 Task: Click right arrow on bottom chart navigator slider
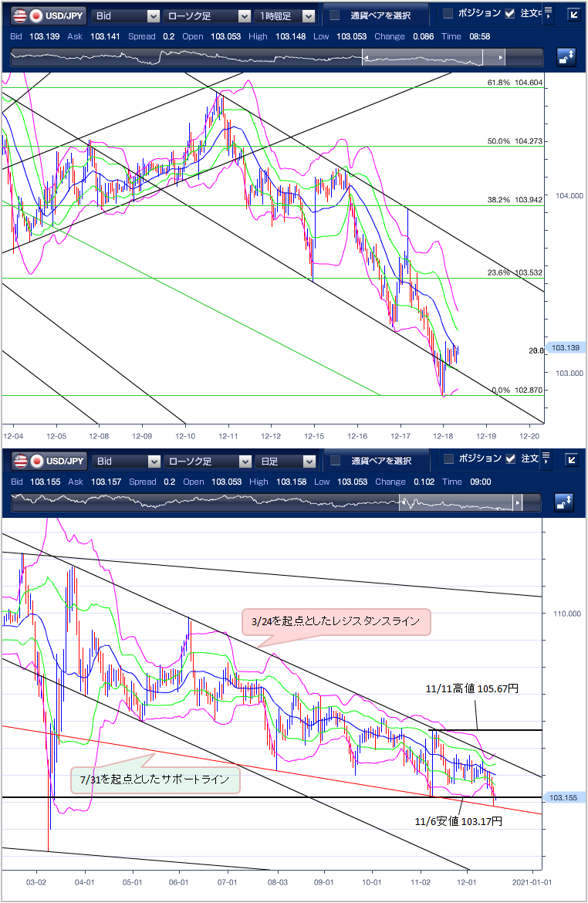point(518,503)
